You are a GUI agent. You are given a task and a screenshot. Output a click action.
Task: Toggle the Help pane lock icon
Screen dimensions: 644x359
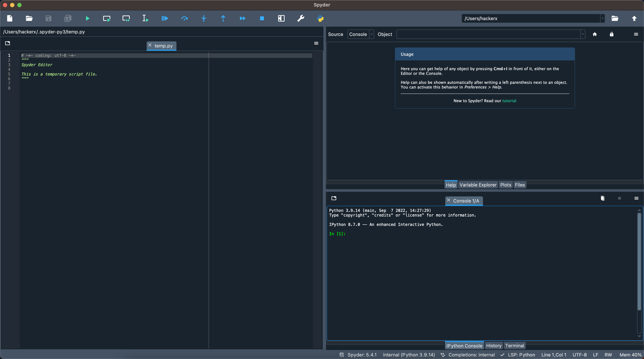coord(611,34)
